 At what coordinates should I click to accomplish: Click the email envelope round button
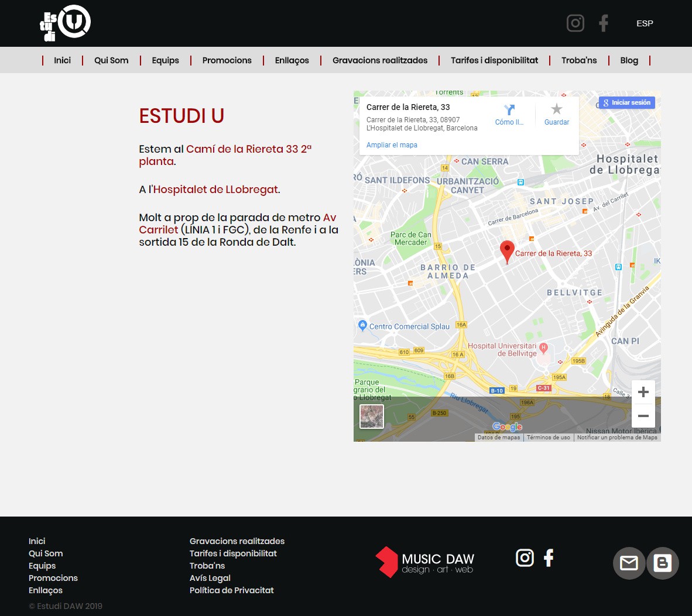point(629,563)
